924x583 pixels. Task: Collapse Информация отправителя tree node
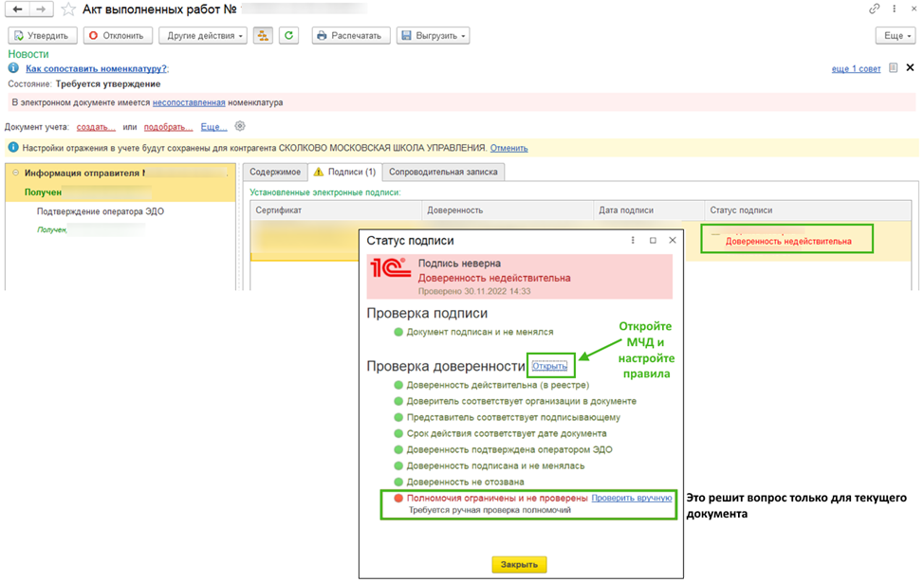pyautogui.click(x=16, y=173)
